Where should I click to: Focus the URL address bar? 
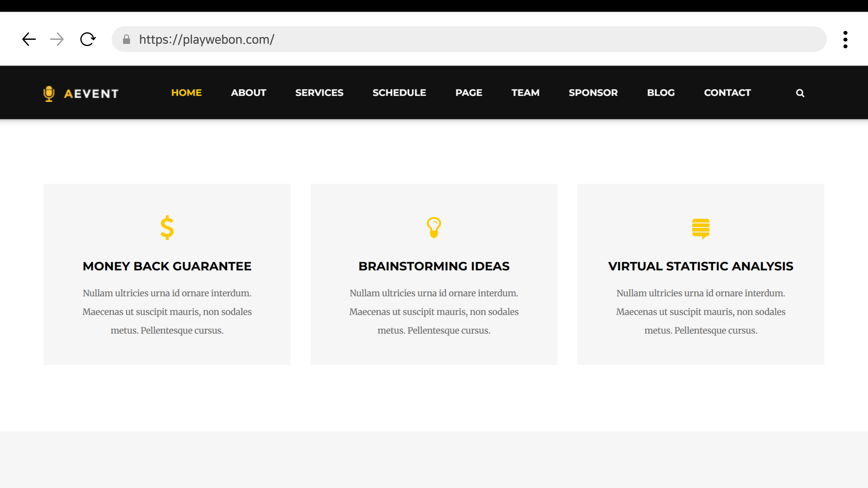[x=472, y=39]
